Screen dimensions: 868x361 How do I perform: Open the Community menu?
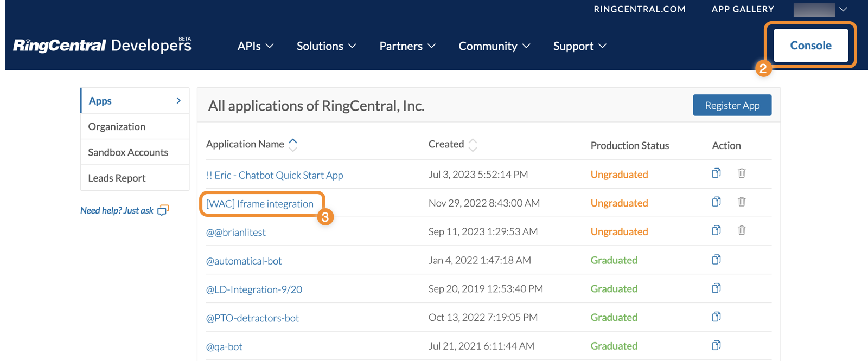pos(494,46)
